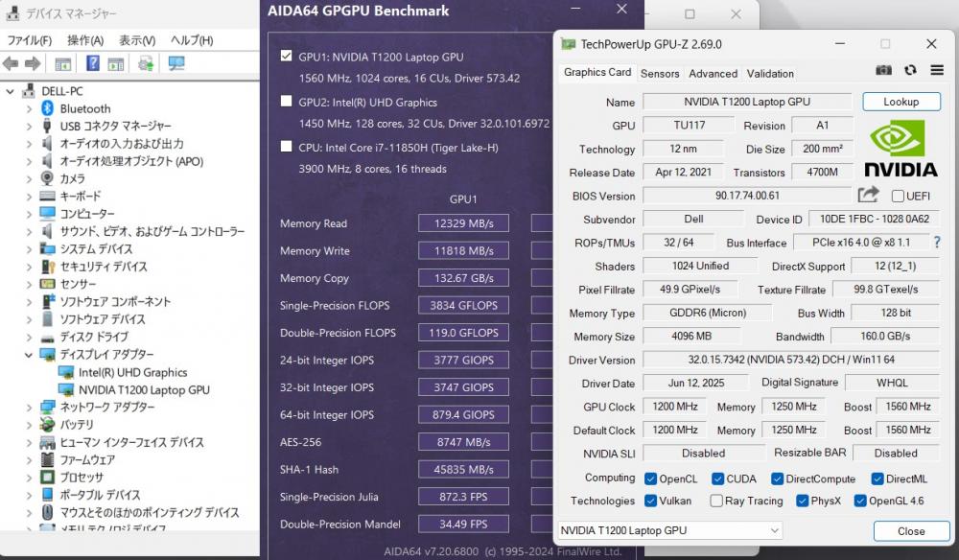959x560 pixels.
Task: Open the 表示(V) menu in Device Manager
Action: coord(137,40)
